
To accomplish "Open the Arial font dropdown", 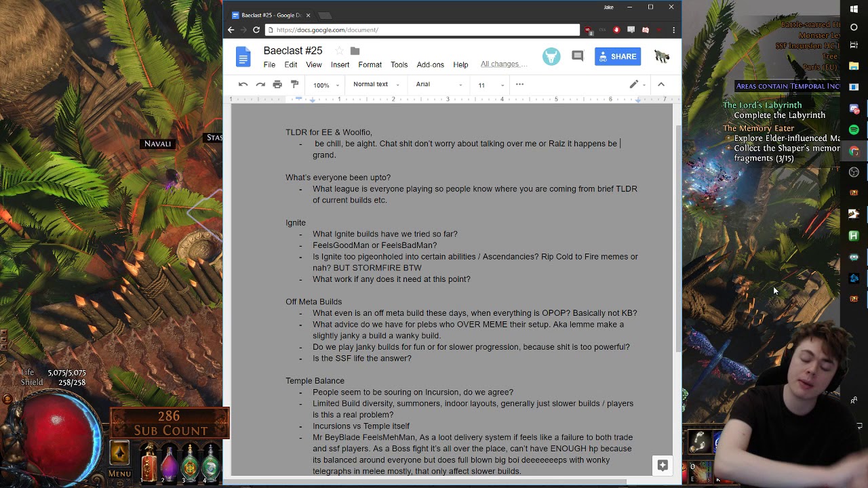I will (x=439, y=84).
